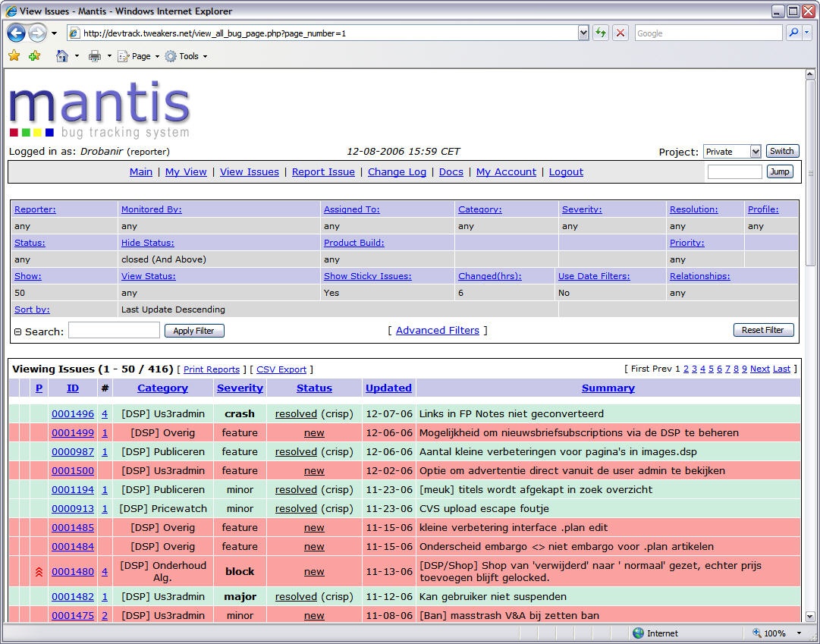Click the zoom magnifier icon in the status bar
820x644 pixels.
(754, 633)
